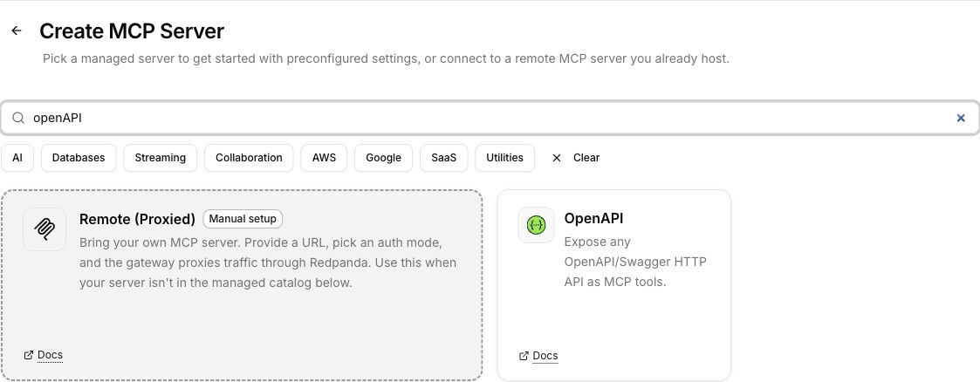The width and height of the screenshot is (980, 382).
Task: Toggle the Streaming category filter
Action: [160, 158]
